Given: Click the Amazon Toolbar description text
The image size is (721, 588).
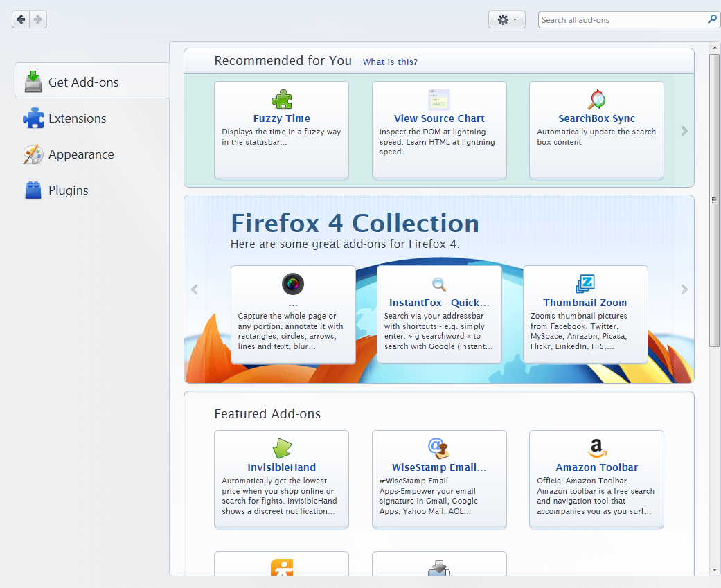Looking at the screenshot, I should pos(596,496).
